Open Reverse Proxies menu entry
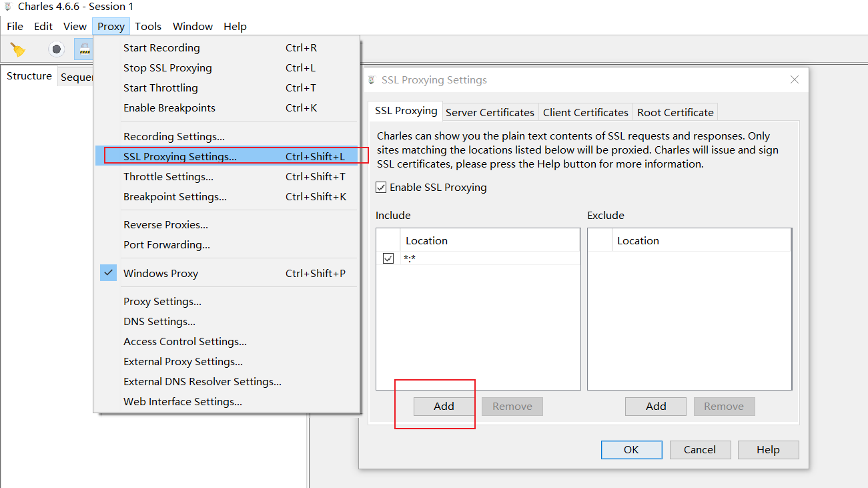Viewport: 868px width, 488px height. [x=227, y=225]
